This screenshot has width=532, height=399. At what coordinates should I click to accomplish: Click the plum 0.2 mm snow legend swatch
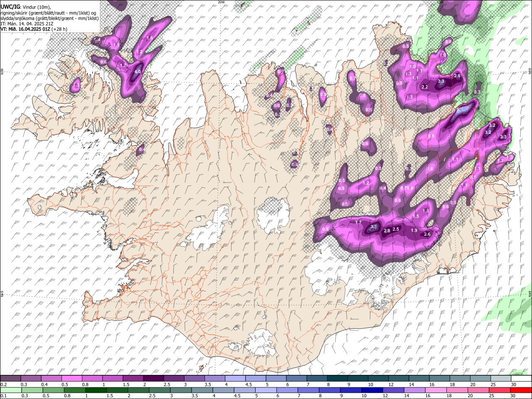(10, 379)
